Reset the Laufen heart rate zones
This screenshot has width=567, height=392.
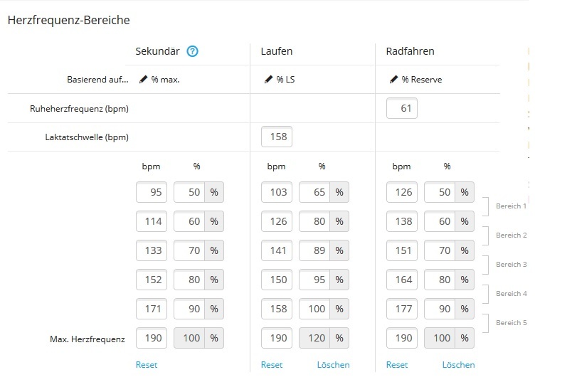click(272, 364)
